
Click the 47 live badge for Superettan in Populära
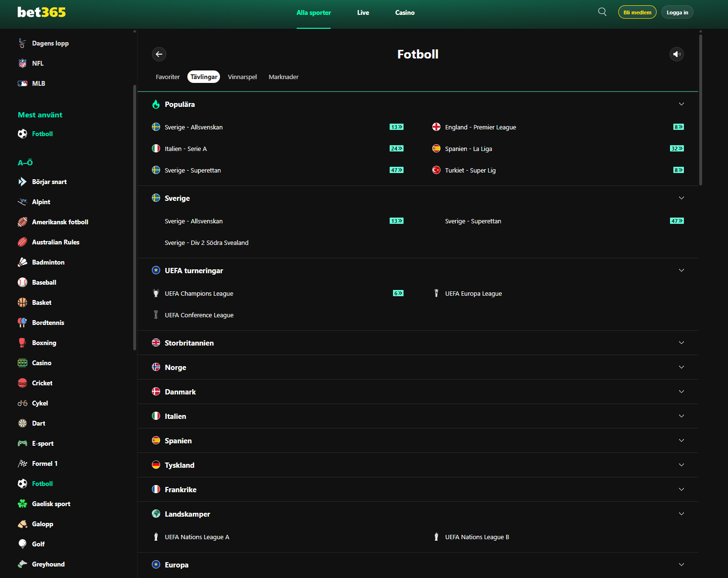396,170
